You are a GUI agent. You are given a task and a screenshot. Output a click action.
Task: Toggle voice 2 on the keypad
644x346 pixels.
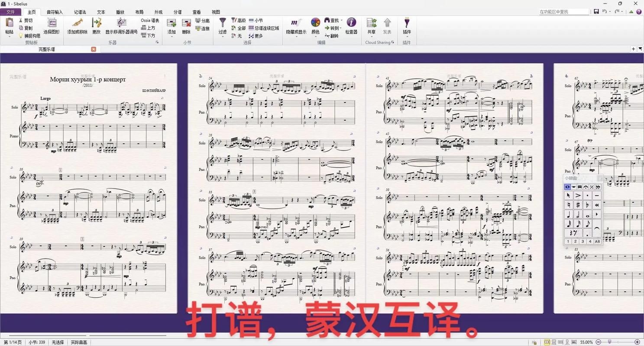click(x=575, y=241)
